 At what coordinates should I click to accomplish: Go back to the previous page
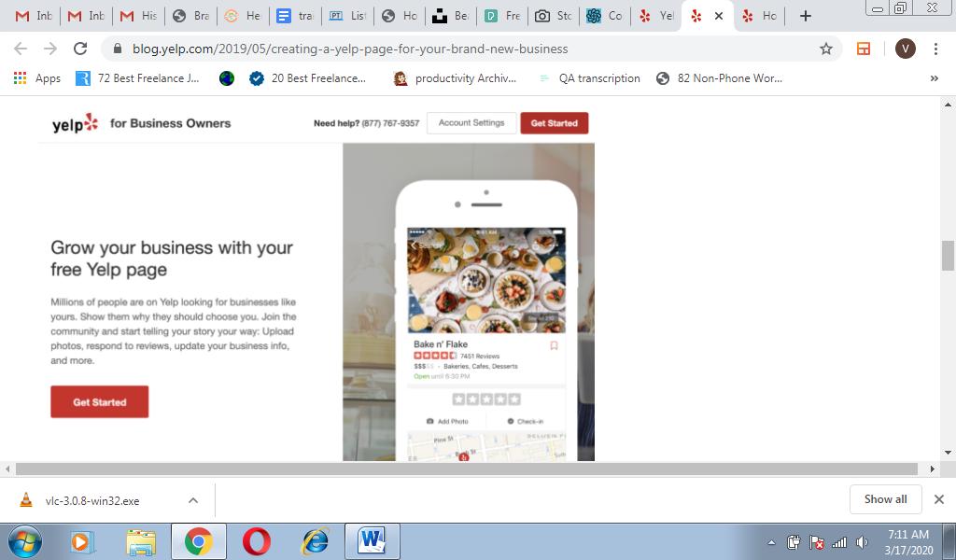tap(21, 49)
